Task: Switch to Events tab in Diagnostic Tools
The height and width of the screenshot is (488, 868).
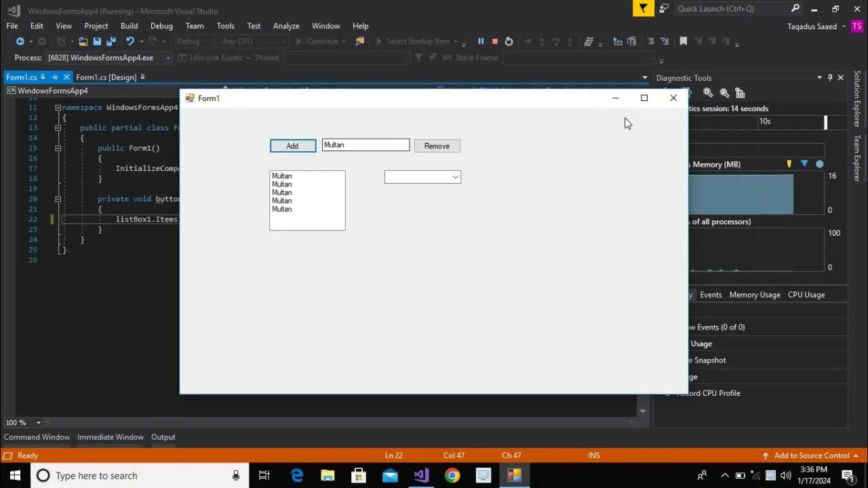Action: [711, 295]
